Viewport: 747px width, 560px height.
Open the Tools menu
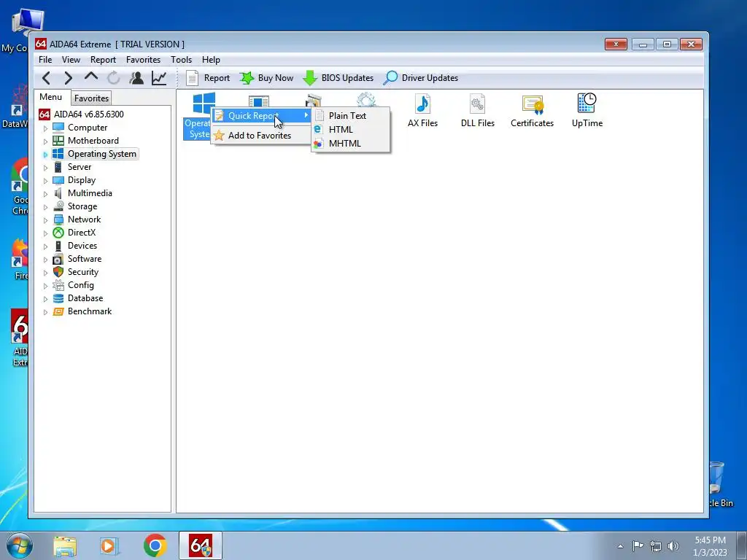tap(181, 60)
